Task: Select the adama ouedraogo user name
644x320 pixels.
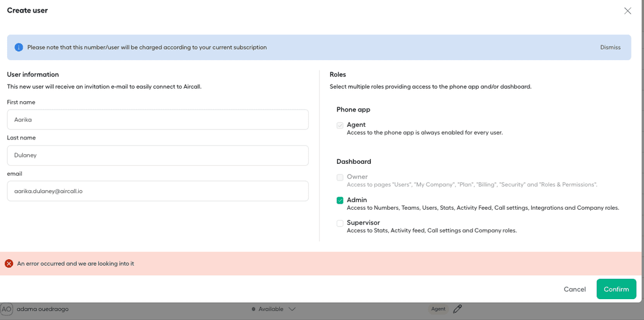Action: [x=42, y=309]
